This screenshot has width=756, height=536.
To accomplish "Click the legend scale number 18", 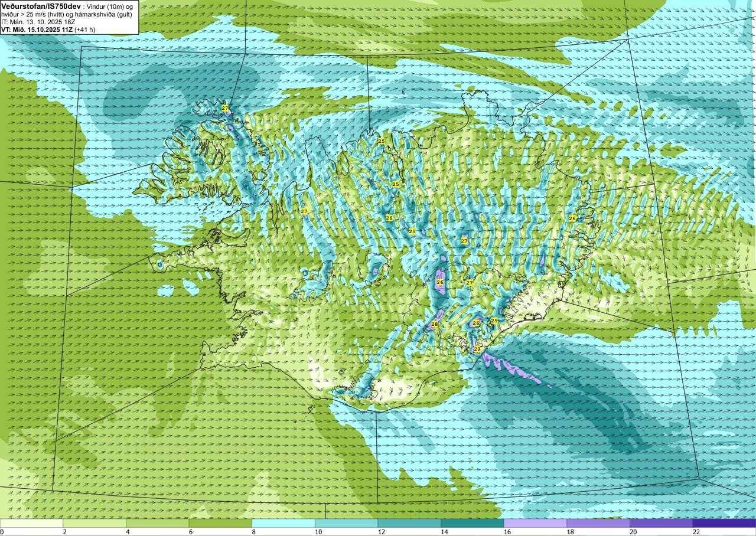I will (x=571, y=532).
